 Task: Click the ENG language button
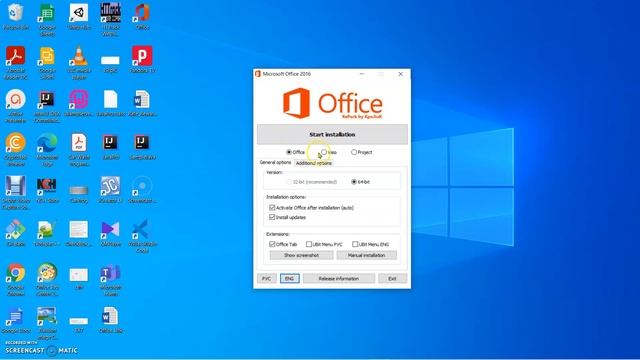(x=289, y=278)
